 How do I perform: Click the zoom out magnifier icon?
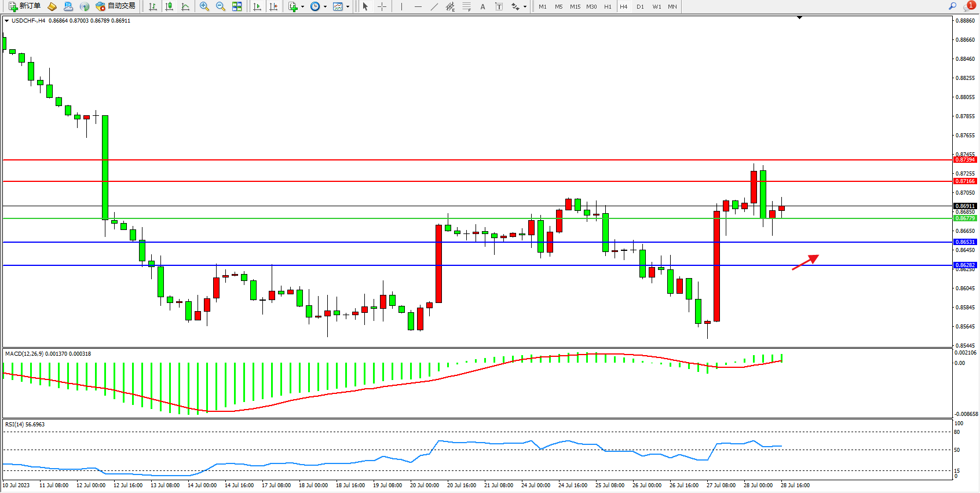pos(221,6)
